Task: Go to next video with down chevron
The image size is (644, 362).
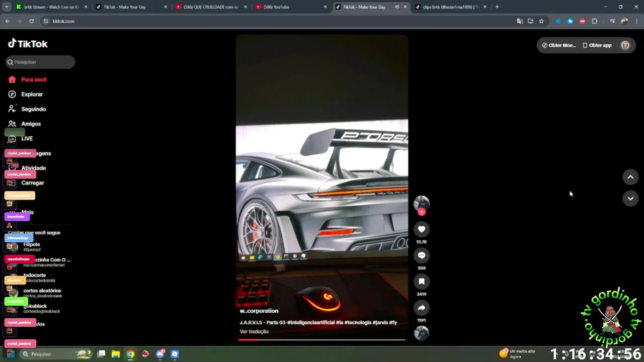Action: click(x=630, y=199)
